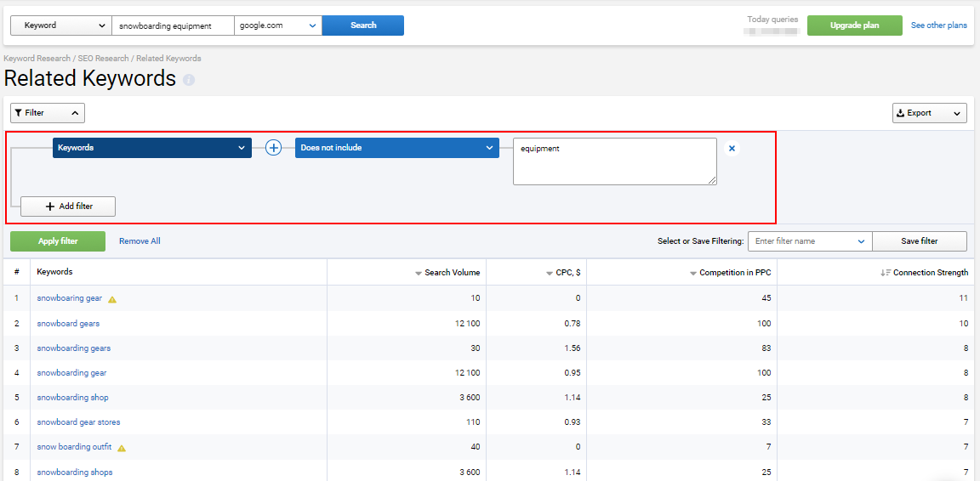
Task: Click connection strength 11 in first row
Action: 964,298
